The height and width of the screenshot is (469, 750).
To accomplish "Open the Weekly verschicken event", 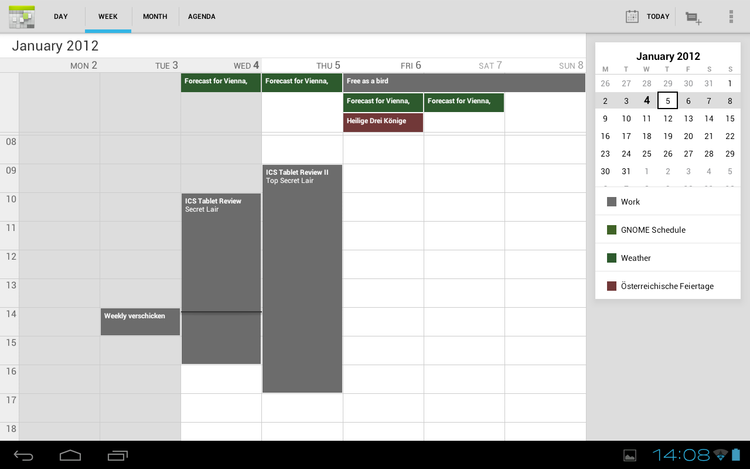I will (x=140, y=322).
